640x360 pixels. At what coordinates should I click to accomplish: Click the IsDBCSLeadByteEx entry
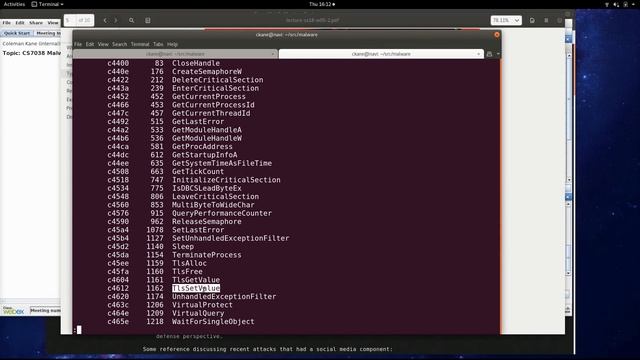tap(207, 188)
